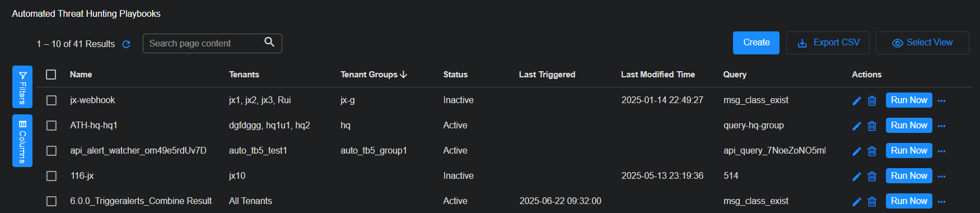Export the table with Export CSV
This screenshot has height=213, width=980.
tap(828, 43)
